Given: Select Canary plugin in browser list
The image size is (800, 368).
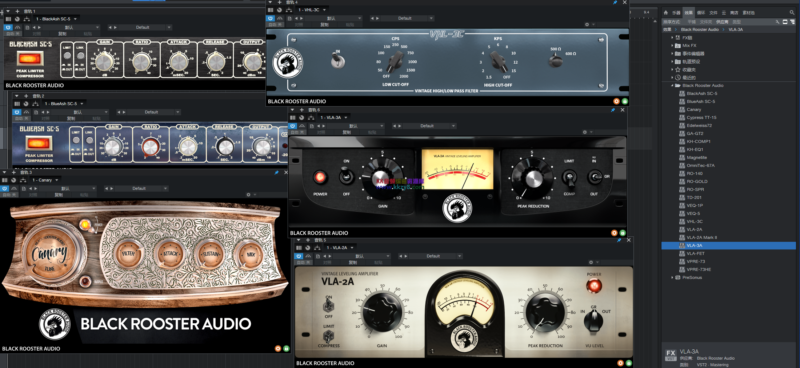Looking at the screenshot, I should 693,109.
